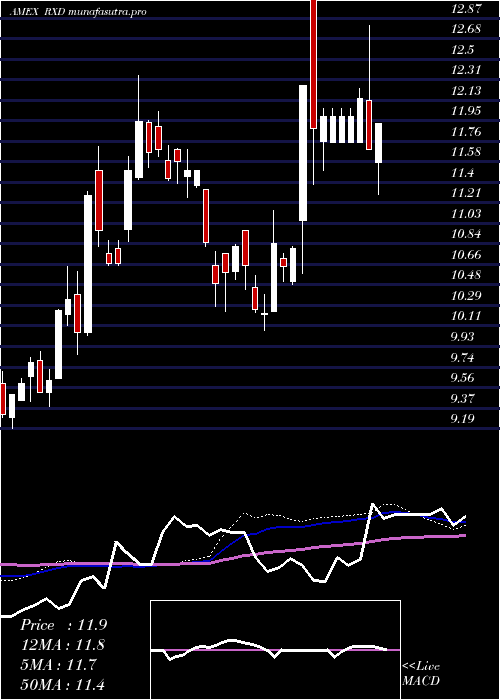The height and width of the screenshot is (700, 500).
Task: Click the AMEX RXD munafasutra.pro title text
Action: click(x=78, y=12)
